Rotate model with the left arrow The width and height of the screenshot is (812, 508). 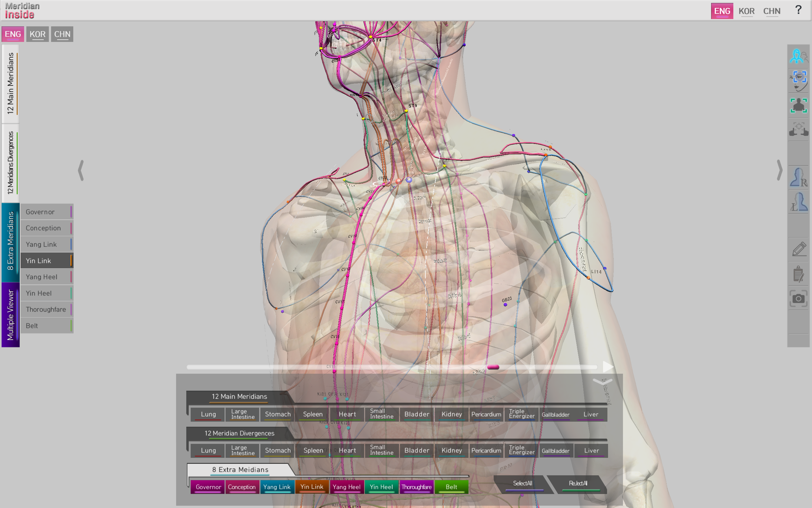click(x=81, y=171)
